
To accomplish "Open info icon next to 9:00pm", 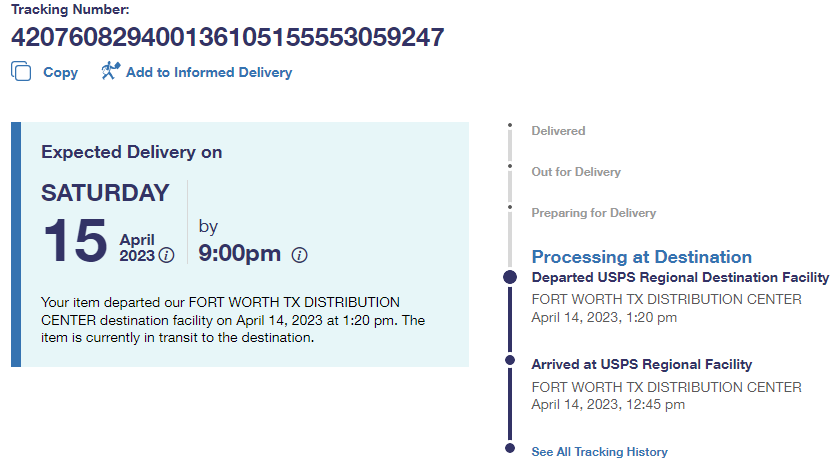I will click(299, 255).
